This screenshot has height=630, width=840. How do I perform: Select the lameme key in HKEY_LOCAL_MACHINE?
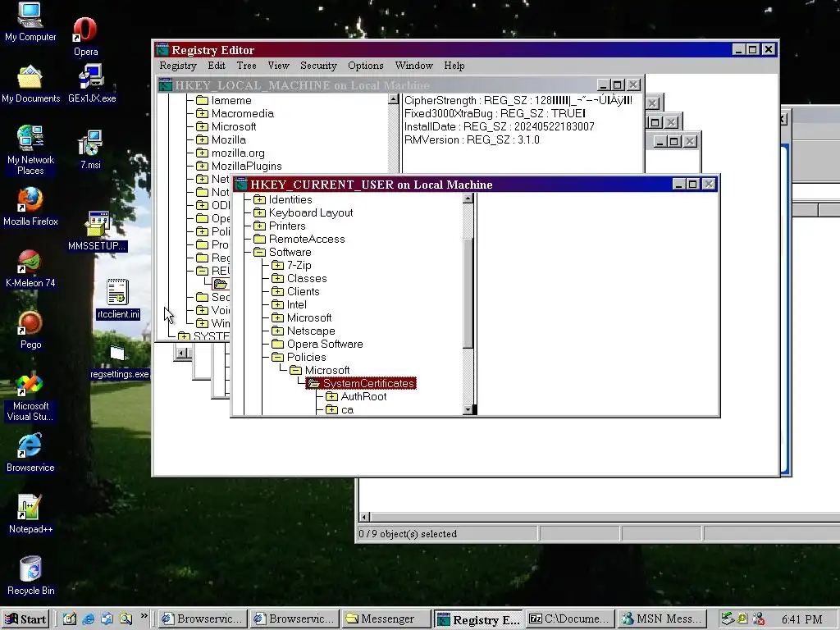(x=231, y=101)
